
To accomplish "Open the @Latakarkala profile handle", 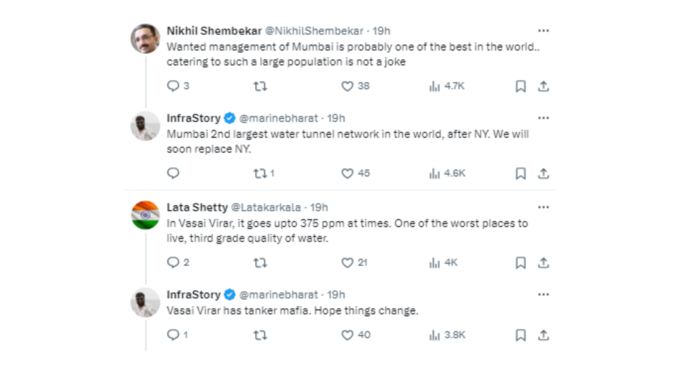I will (x=266, y=208).
